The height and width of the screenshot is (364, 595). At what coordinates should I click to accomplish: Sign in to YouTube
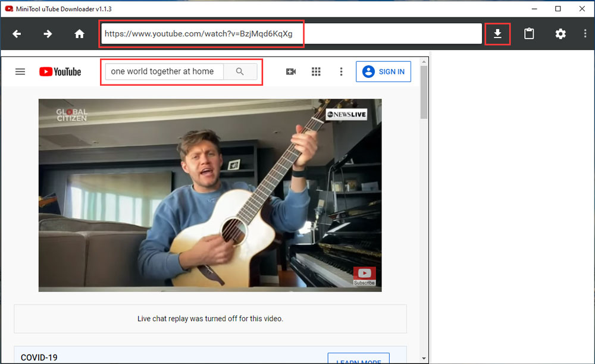383,71
